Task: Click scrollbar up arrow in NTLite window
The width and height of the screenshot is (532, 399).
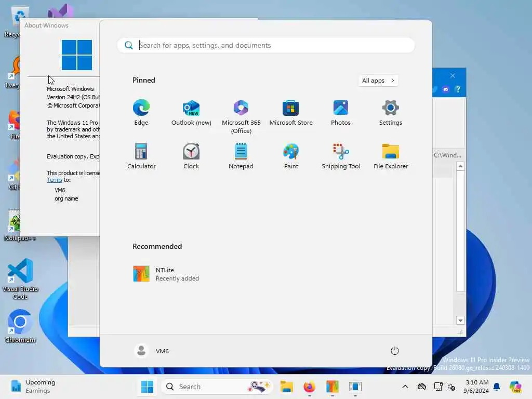Action: pyautogui.click(x=460, y=166)
